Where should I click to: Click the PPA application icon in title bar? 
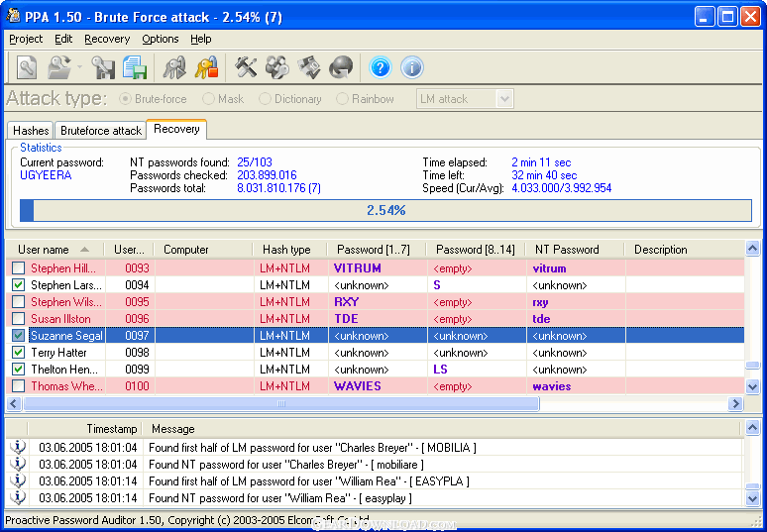[13, 16]
